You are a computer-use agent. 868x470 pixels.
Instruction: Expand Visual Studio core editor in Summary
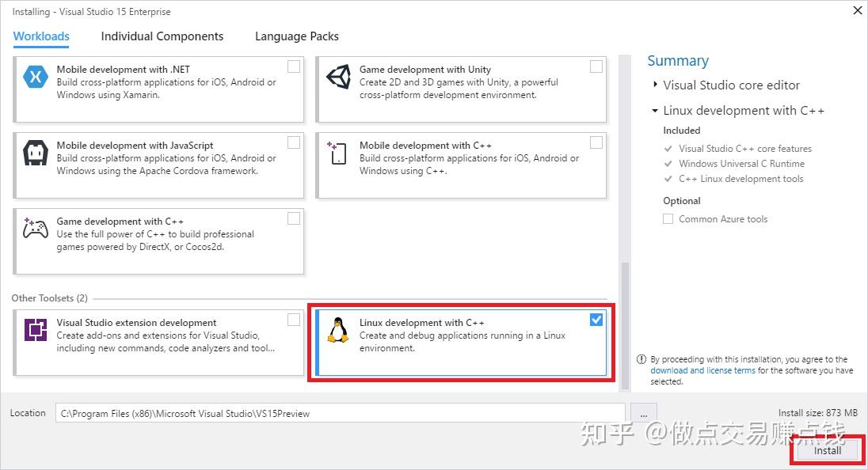click(x=655, y=85)
